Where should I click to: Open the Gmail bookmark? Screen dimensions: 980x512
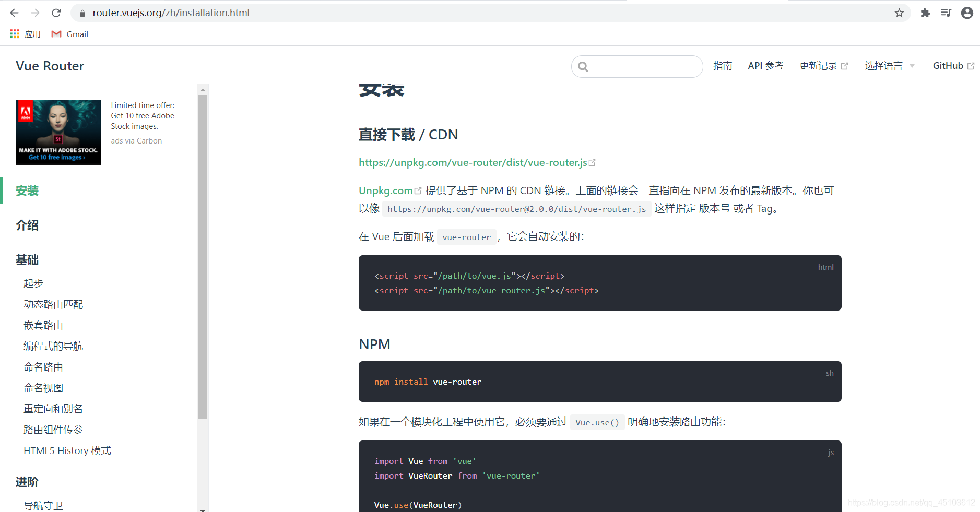(x=69, y=34)
